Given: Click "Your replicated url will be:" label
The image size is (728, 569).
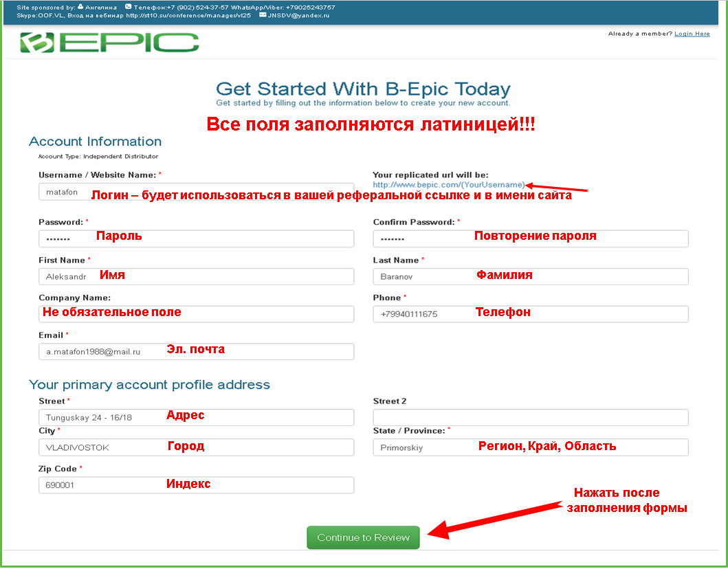Looking at the screenshot, I should tap(430, 175).
